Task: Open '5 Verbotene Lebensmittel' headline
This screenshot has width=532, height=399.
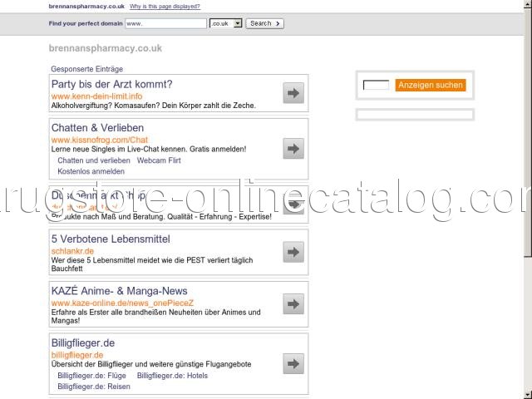Action: click(x=111, y=239)
